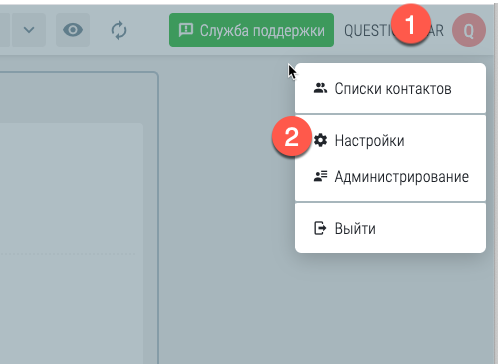This screenshot has height=364, width=498.
Task: Open Администрирование menu entry
Action: point(390,176)
